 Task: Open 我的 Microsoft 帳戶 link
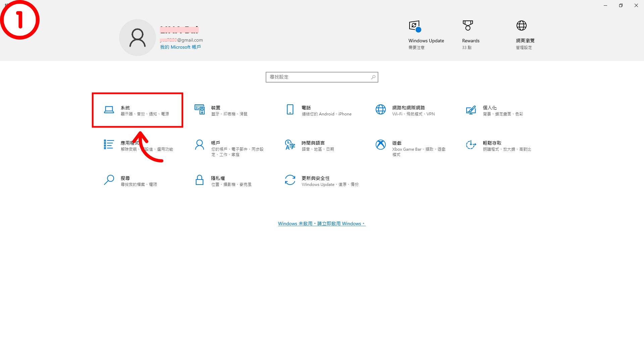coord(180,47)
